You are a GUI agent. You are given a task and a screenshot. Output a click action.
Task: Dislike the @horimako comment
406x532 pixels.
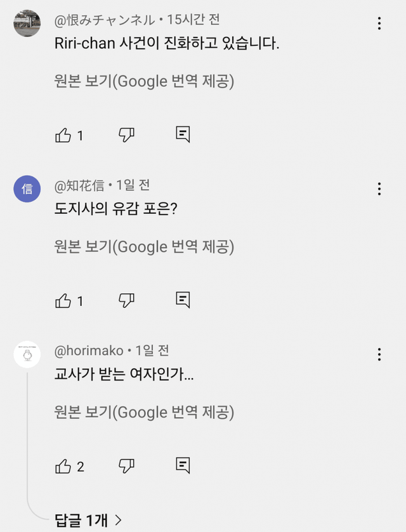click(x=126, y=465)
